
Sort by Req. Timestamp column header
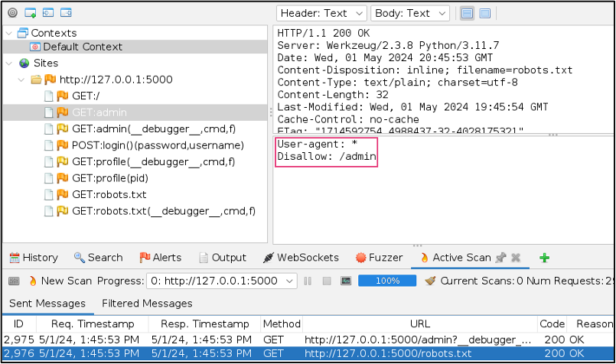pyautogui.click(x=93, y=324)
